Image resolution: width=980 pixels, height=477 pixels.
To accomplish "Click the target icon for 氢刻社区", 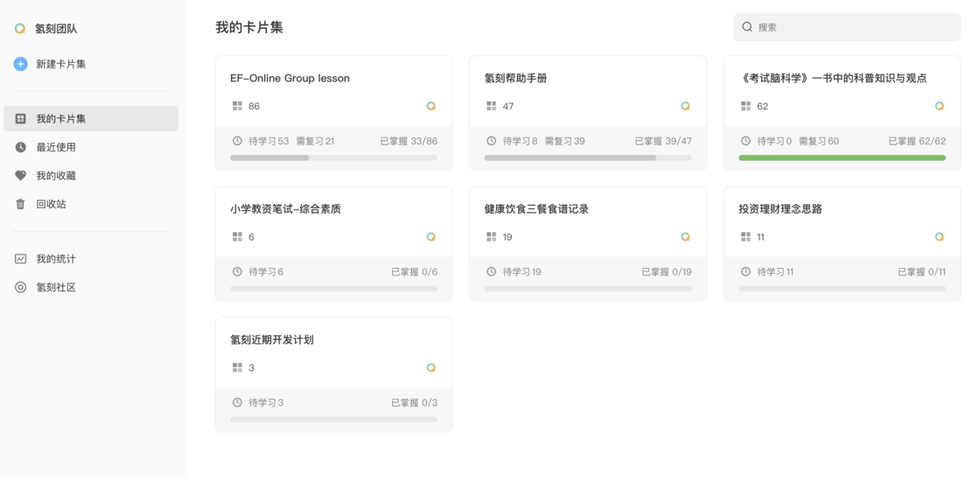I will click(x=21, y=288).
